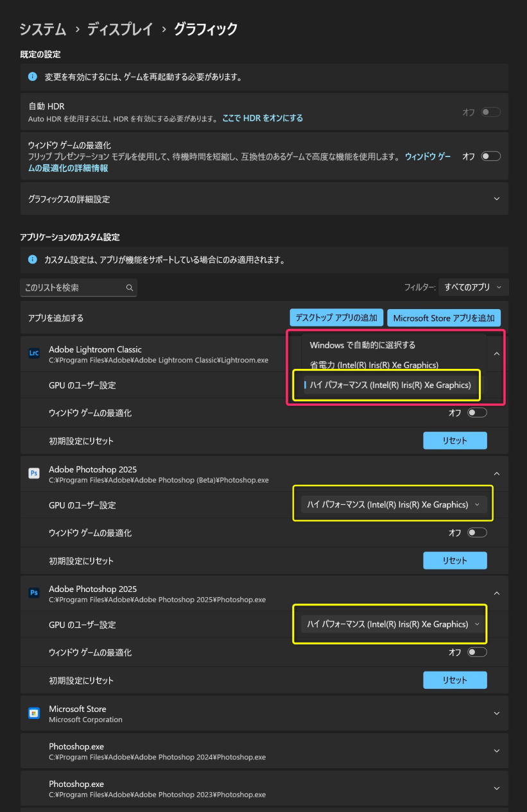Open ここで HDR をオンにする link
The image size is (527, 812).
tap(263, 118)
